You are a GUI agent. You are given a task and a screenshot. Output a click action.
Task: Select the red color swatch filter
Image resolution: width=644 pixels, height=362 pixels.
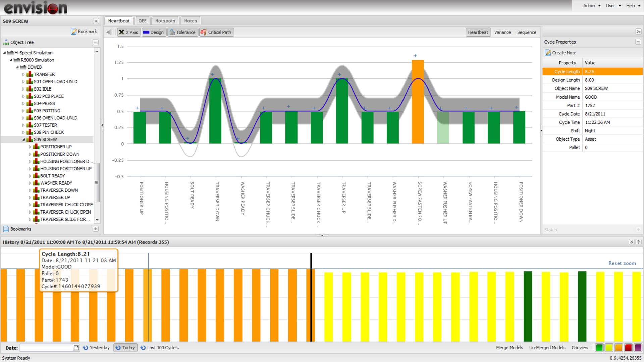[x=628, y=348]
